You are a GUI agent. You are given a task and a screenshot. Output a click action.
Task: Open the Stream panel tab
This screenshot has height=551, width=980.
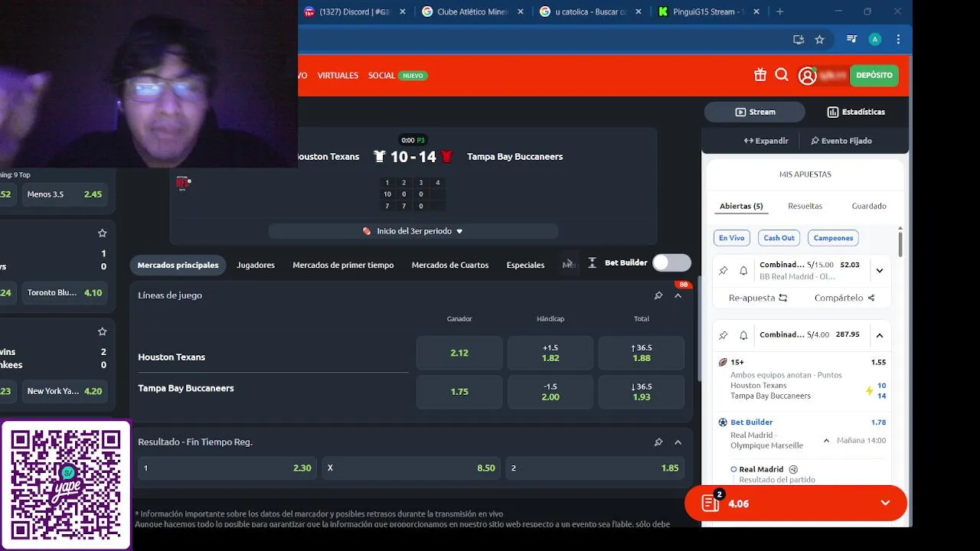[x=755, y=112]
